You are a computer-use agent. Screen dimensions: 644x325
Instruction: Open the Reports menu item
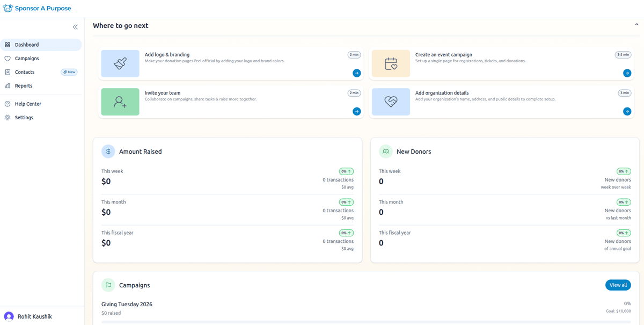(x=24, y=85)
